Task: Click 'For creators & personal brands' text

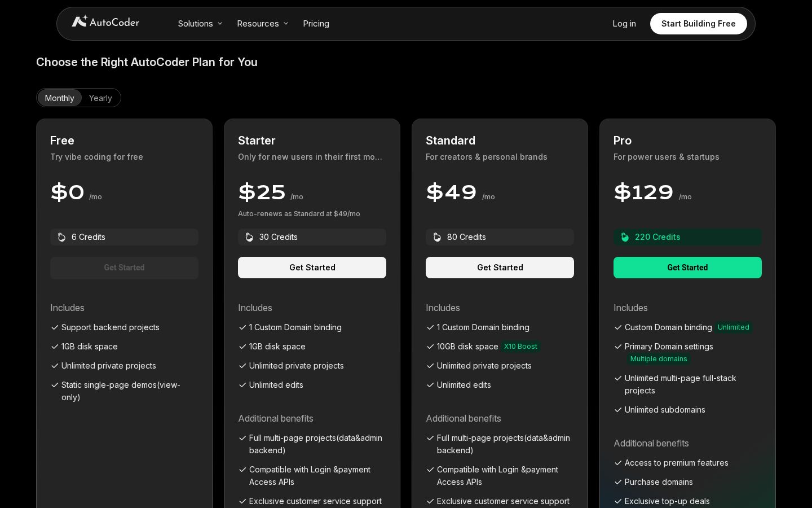Action: pyautogui.click(x=487, y=157)
